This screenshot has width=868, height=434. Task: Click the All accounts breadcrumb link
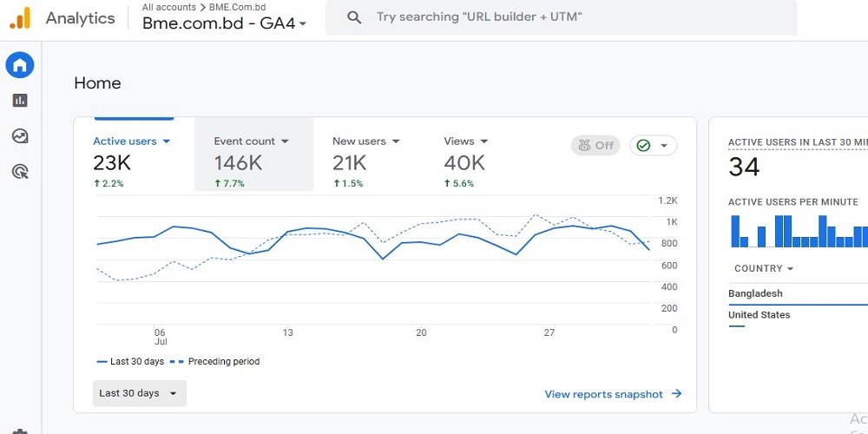(168, 7)
